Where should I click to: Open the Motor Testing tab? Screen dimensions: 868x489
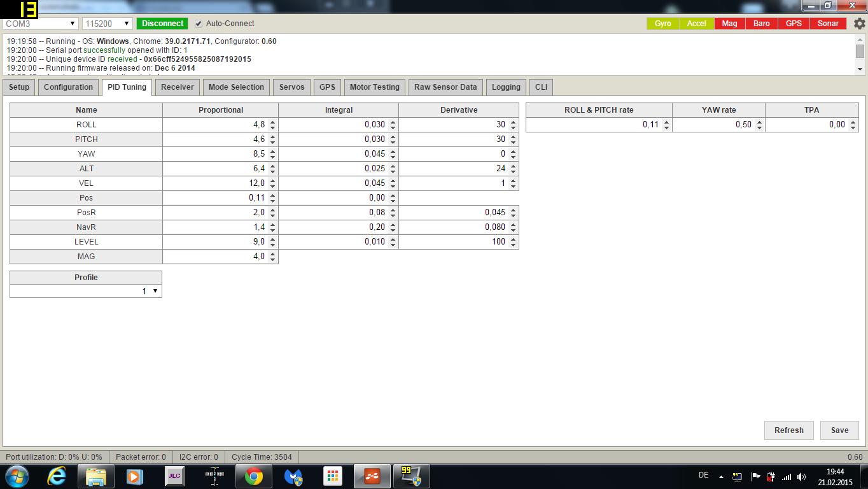pyautogui.click(x=374, y=87)
